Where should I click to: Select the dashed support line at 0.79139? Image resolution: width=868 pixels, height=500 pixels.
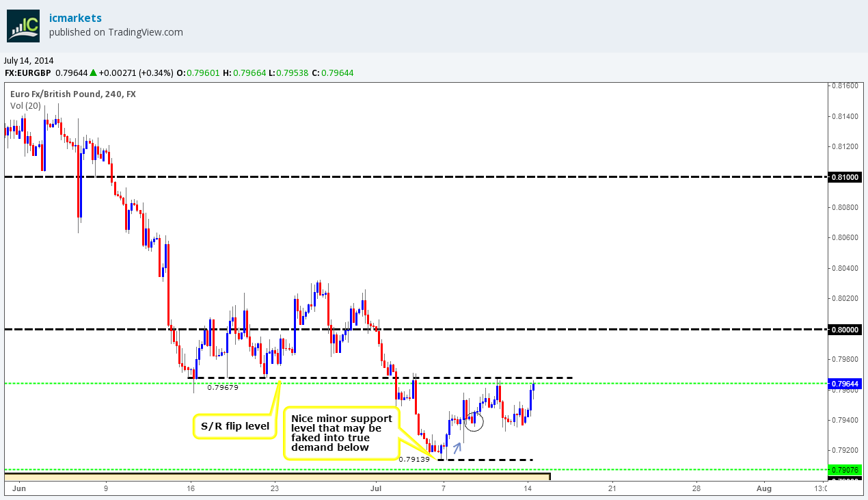(485, 460)
